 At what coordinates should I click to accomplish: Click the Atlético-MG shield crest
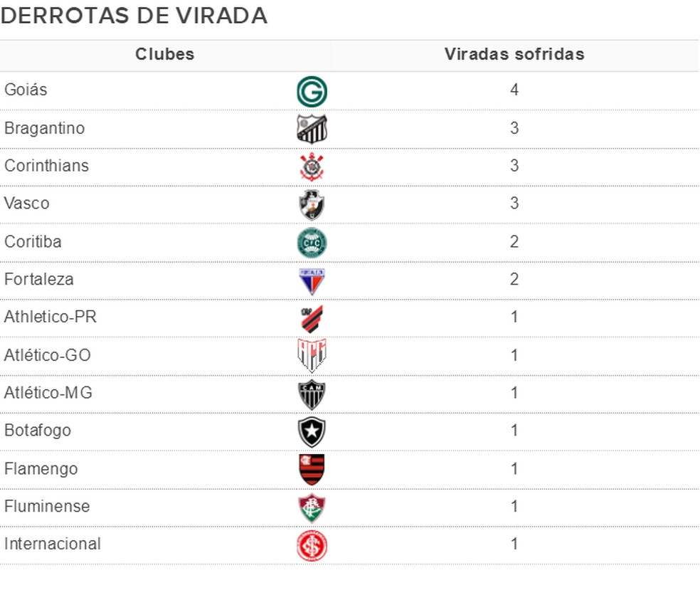coord(312,394)
